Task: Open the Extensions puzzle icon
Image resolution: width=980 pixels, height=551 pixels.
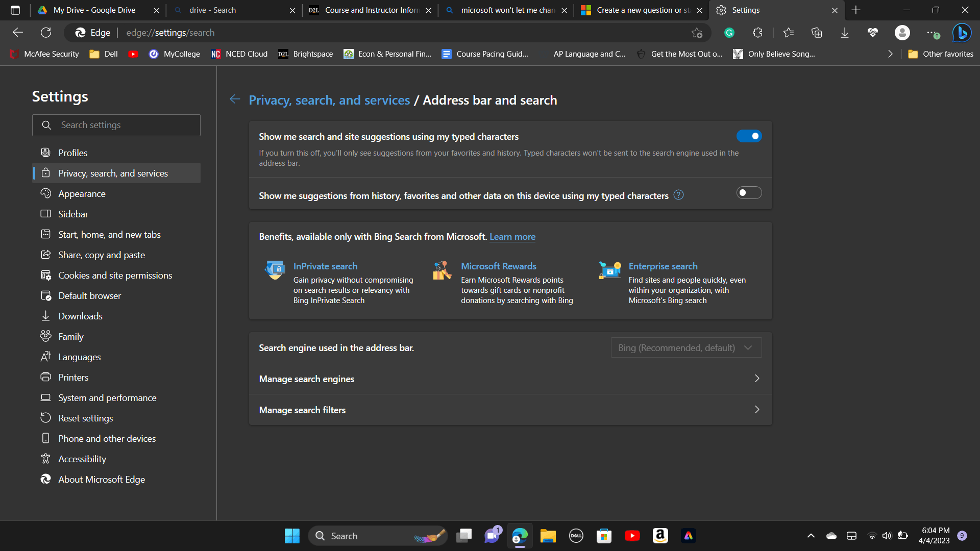Action: click(757, 33)
